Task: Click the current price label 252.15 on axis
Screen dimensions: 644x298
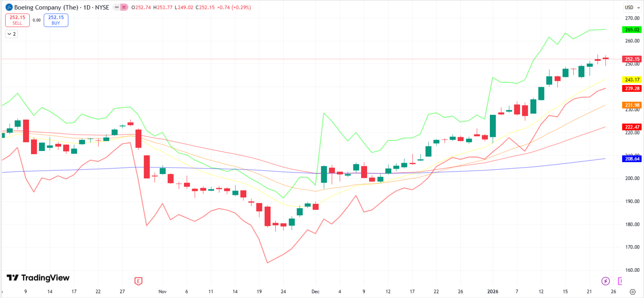Action: click(632, 59)
